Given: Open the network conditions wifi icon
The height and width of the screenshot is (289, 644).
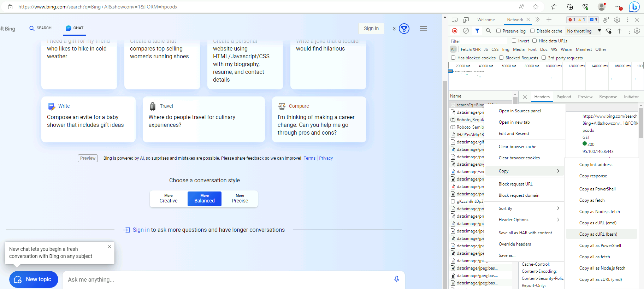Looking at the screenshot, I should 608,31.
